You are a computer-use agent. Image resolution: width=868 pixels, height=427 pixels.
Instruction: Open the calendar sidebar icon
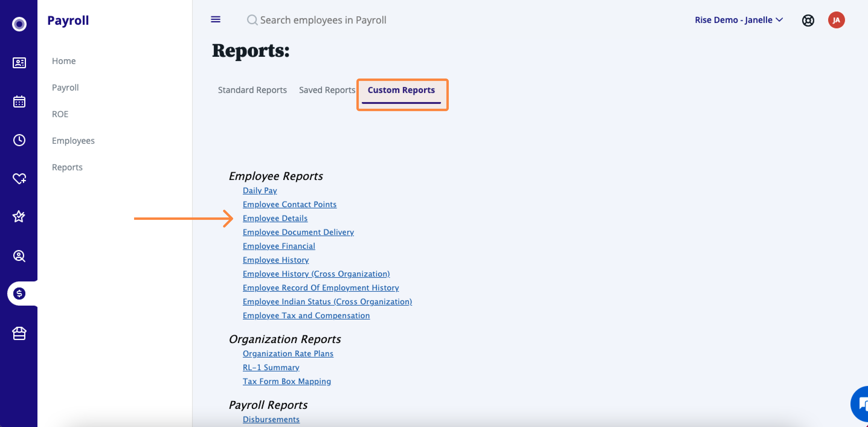(19, 101)
